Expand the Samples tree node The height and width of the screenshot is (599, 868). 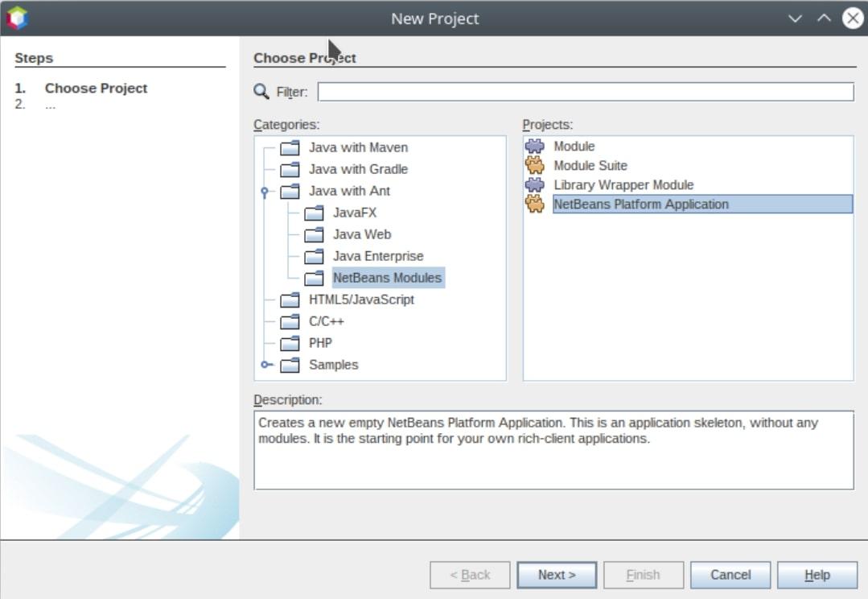266,365
